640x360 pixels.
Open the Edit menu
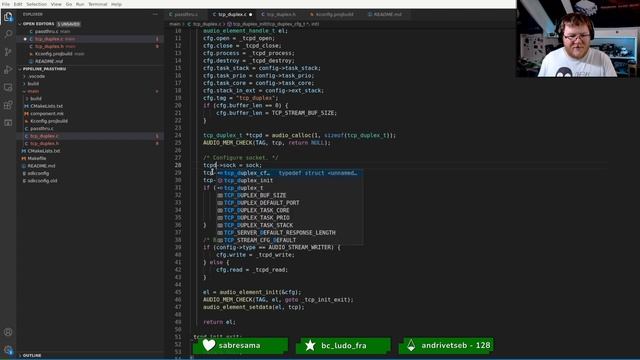point(18,4)
